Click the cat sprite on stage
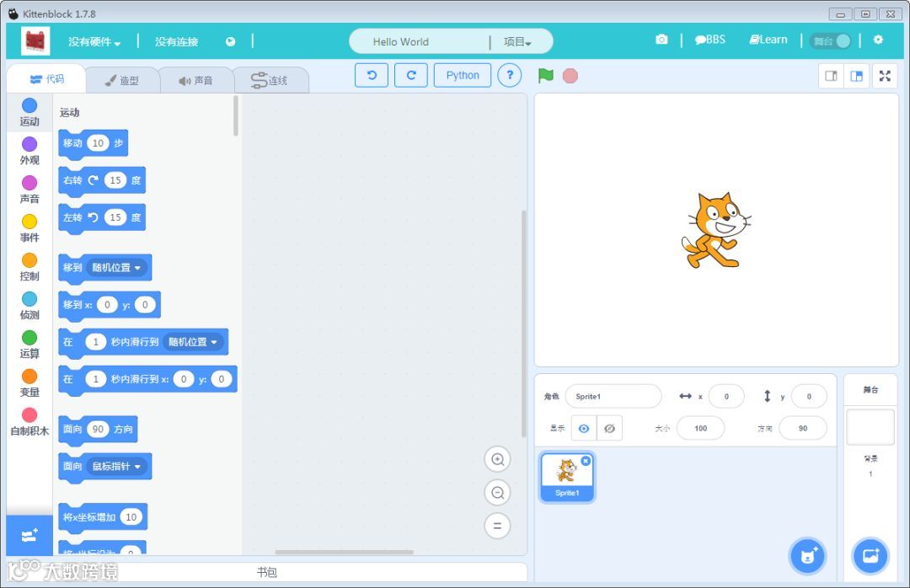This screenshot has height=588, width=910. pos(716,231)
